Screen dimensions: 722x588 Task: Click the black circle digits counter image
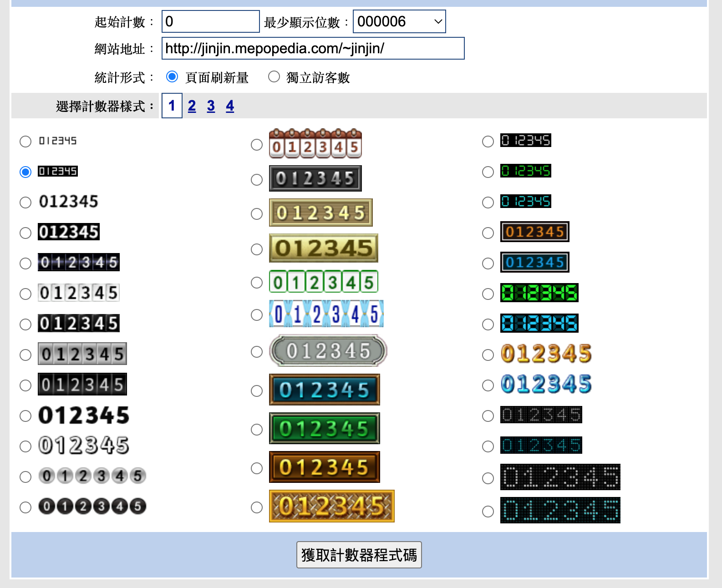[x=92, y=506]
